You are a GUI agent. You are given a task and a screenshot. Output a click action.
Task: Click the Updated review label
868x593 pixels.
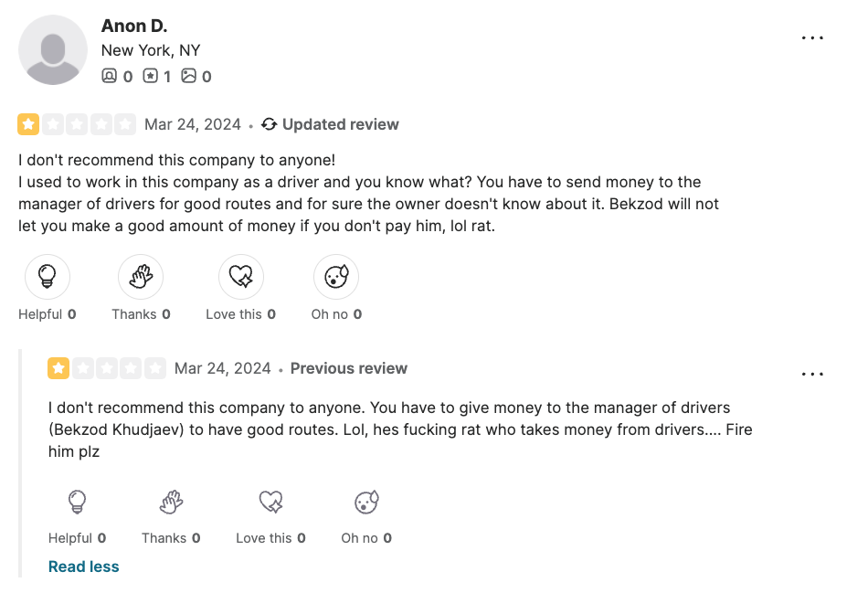[340, 124]
